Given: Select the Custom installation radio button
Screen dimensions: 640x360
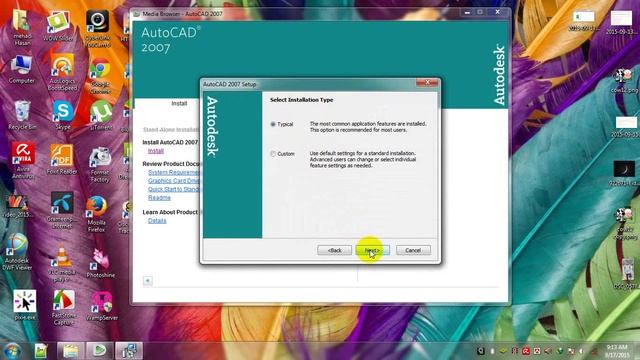Looking at the screenshot, I should click(273, 154).
